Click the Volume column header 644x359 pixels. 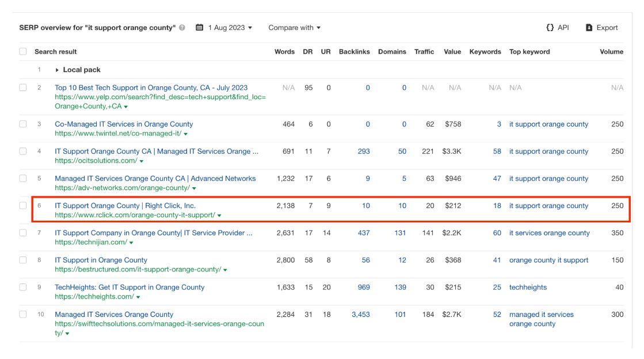(611, 52)
